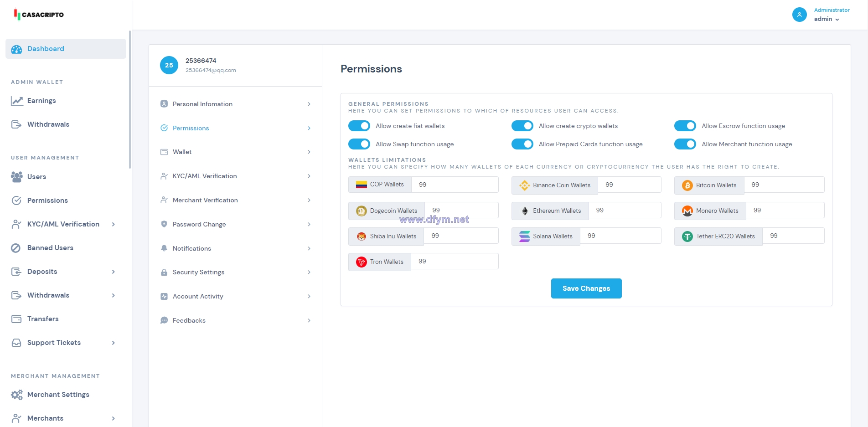Screen dimensions: 868x427
Task: Click the Banned Users icon
Action: pos(16,248)
